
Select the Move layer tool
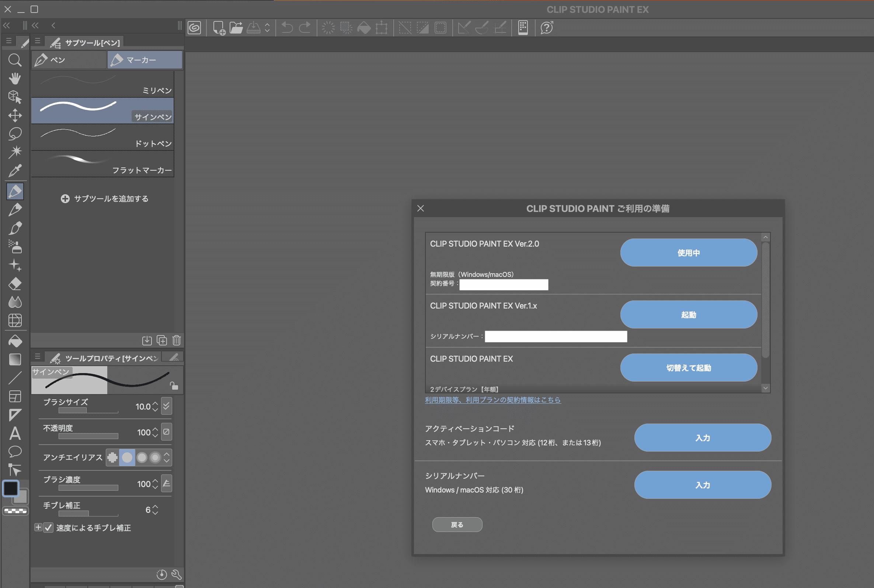tap(15, 115)
